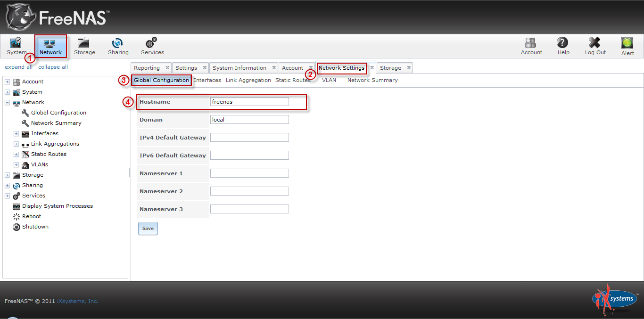644x319 pixels.
Task: Expand the VLANs tree node
Action: click(x=16, y=164)
